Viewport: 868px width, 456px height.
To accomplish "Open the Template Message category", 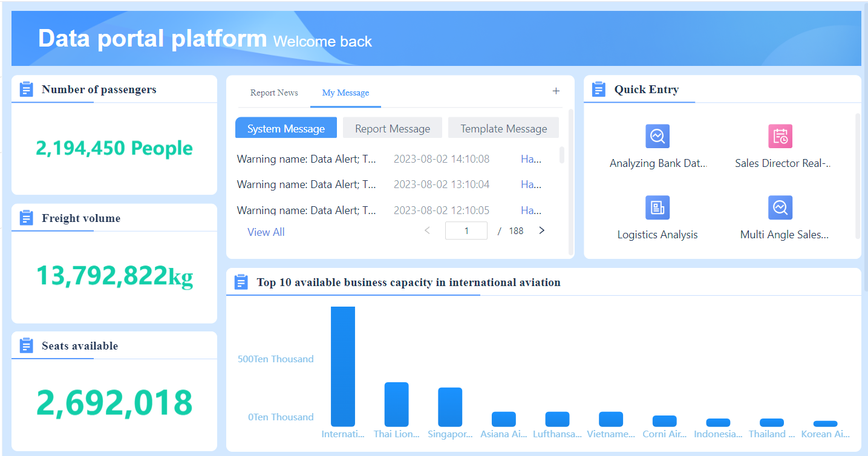I will pyautogui.click(x=504, y=128).
